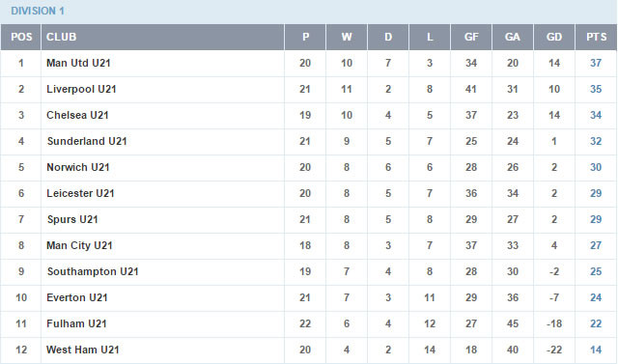Viewport: 618px width, 364px height.
Task: Click Man Utd U21's 37 points value
Action: click(596, 63)
